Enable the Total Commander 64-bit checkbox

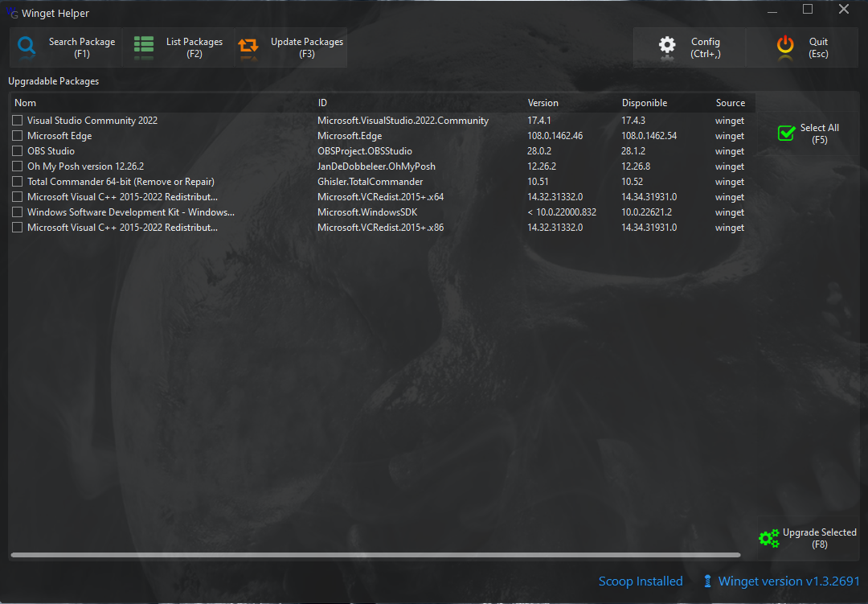tap(17, 181)
